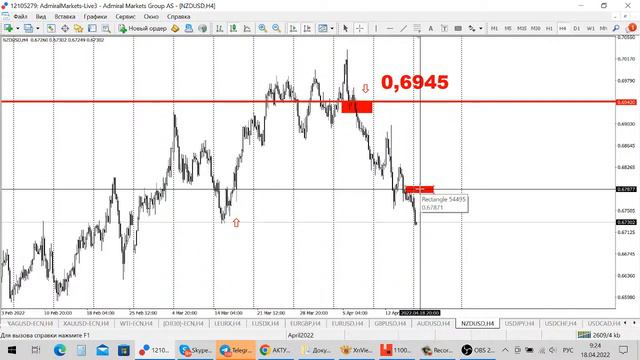Open Microsoft Edge from the taskbar

[x=60, y=350]
